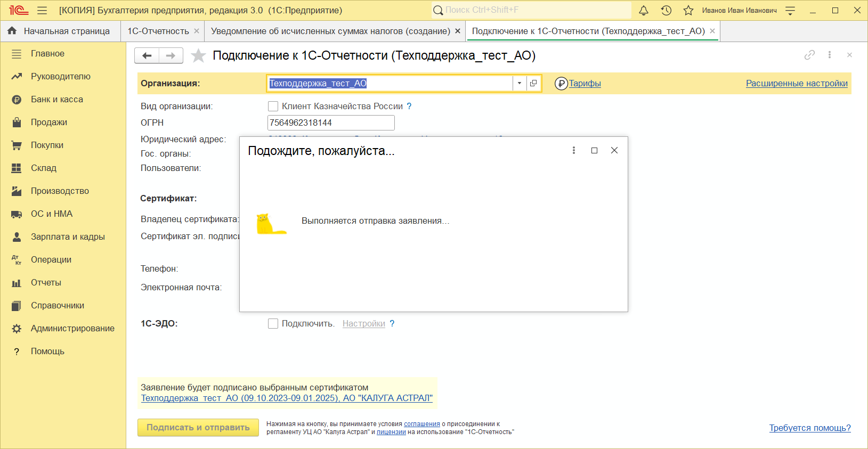Expand organization dropdown list
Viewport: 868px width, 449px height.
pos(520,83)
